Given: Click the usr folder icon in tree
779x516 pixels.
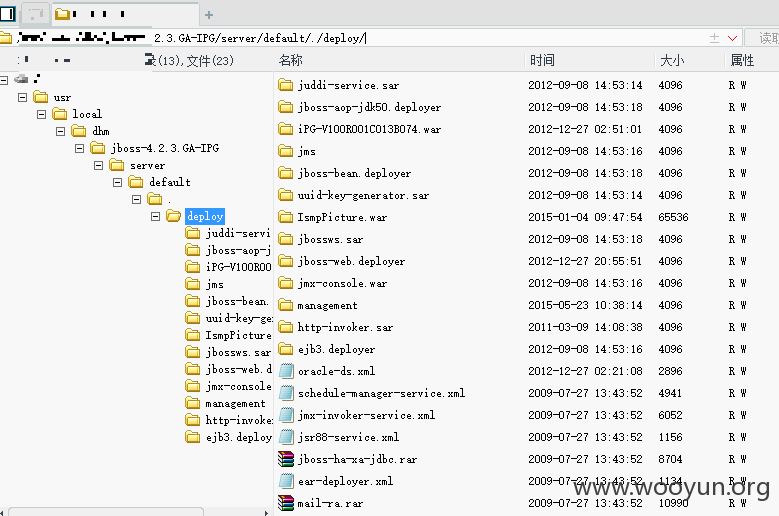Looking at the screenshot, I should [41, 97].
